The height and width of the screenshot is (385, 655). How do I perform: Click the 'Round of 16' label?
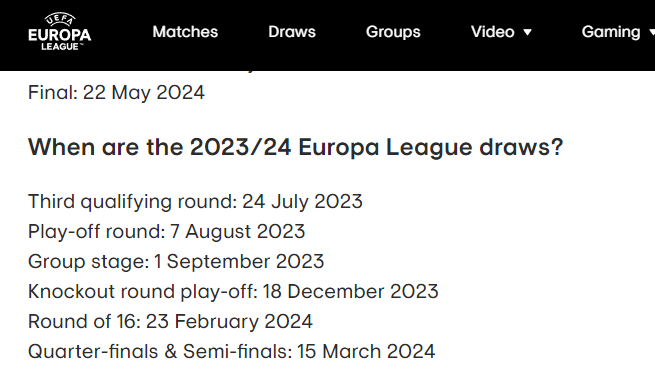coord(82,322)
